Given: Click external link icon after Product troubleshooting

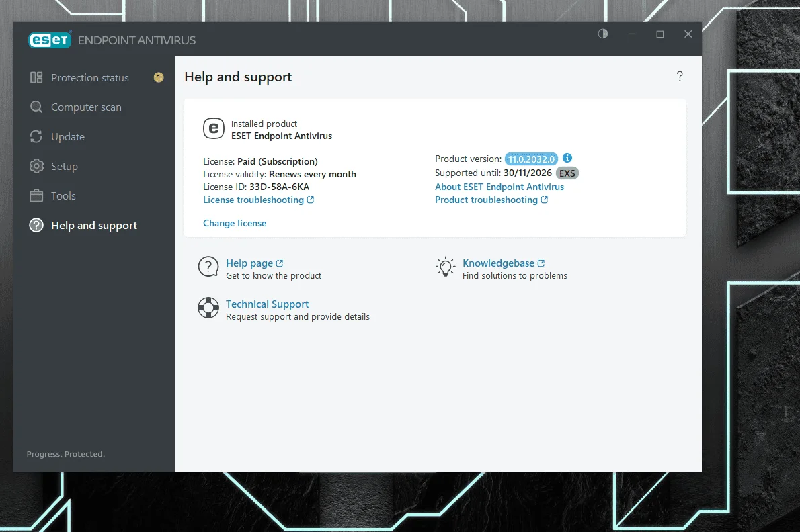Looking at the screenshot, I should tap(545, 199).
